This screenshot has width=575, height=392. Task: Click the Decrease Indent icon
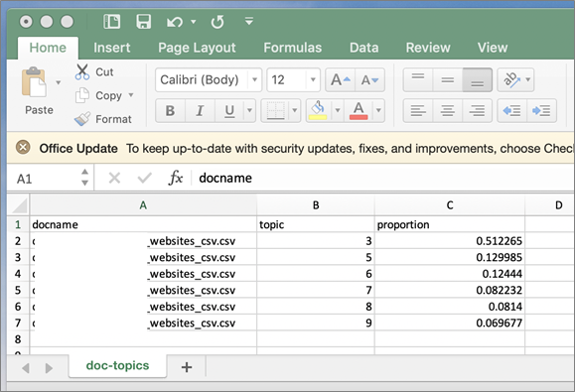[511, 110]
